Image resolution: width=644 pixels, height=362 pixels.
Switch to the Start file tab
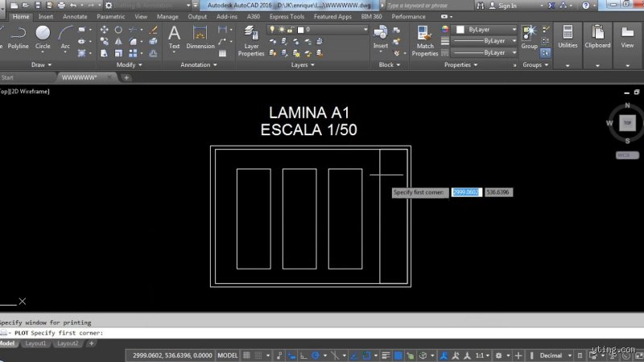pos(7,77)
